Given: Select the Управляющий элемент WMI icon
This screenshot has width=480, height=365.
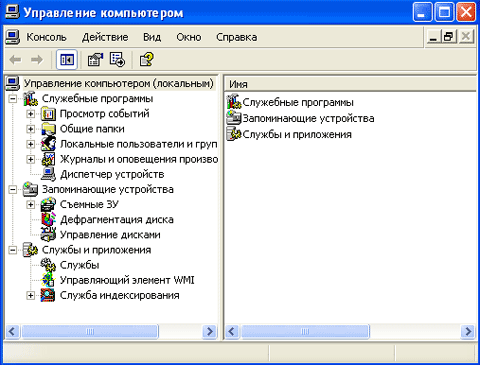Looking at the screenshot, I should (x=49, y=280).
